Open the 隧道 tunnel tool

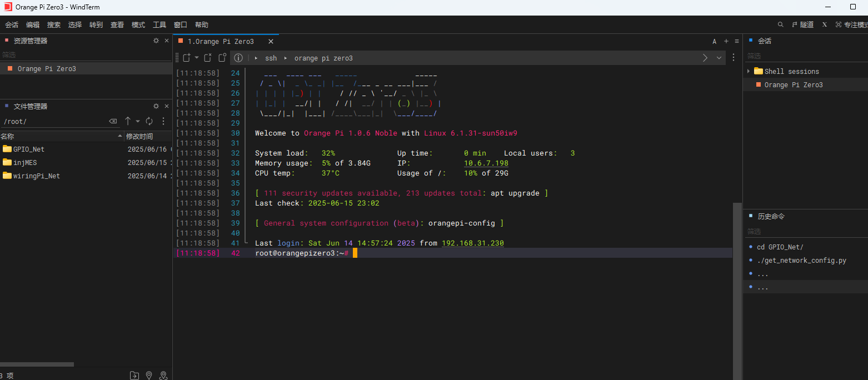tap(803, 24)
